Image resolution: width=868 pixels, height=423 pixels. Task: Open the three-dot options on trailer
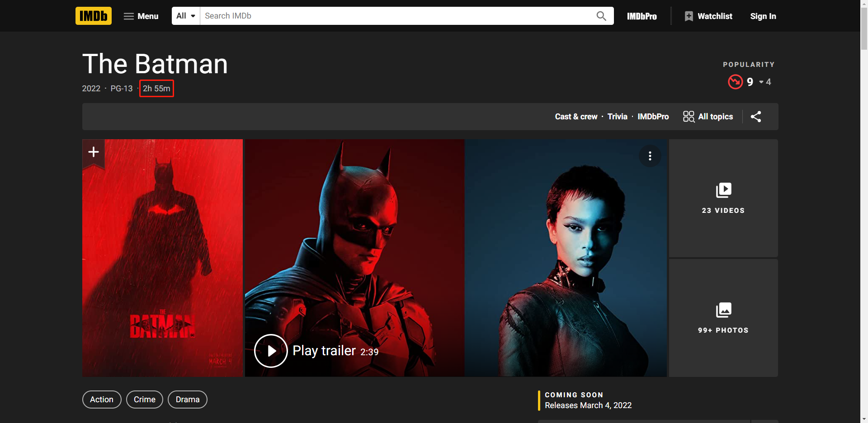[650, 156]
